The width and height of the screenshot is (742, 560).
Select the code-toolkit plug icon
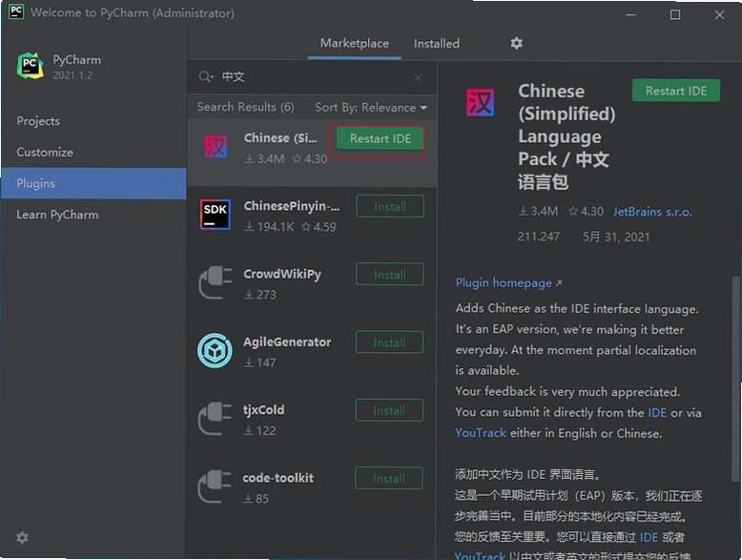click(x=215, y=487)
